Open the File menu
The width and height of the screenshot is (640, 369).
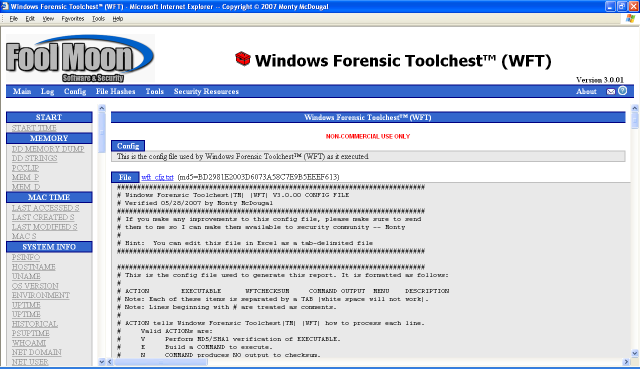tap(13, 19)
